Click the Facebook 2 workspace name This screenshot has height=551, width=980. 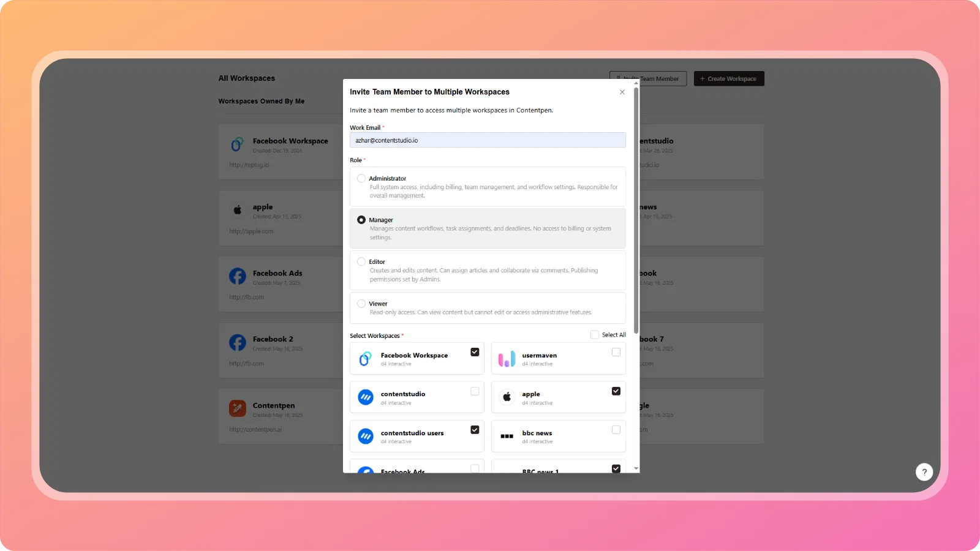tap(273, 339)
